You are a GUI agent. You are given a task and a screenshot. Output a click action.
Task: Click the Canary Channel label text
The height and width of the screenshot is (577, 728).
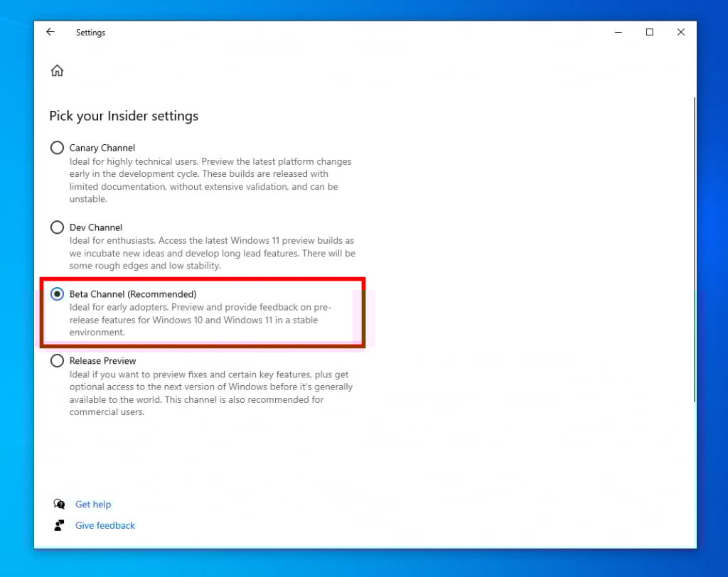coord(102,148)
